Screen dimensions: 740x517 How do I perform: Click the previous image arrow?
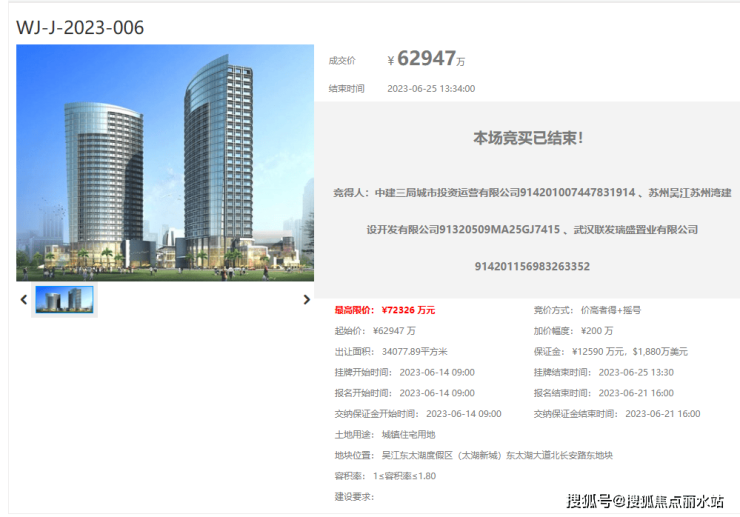(24, 299)
